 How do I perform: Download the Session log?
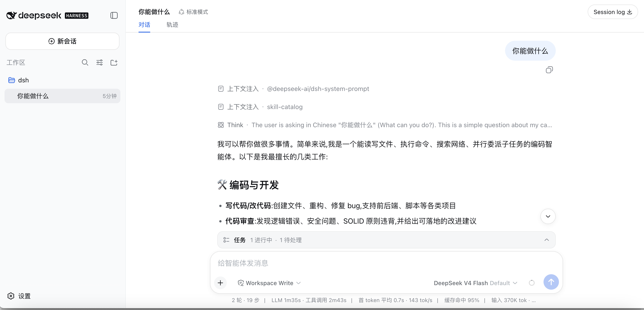[x=613, y=12]
